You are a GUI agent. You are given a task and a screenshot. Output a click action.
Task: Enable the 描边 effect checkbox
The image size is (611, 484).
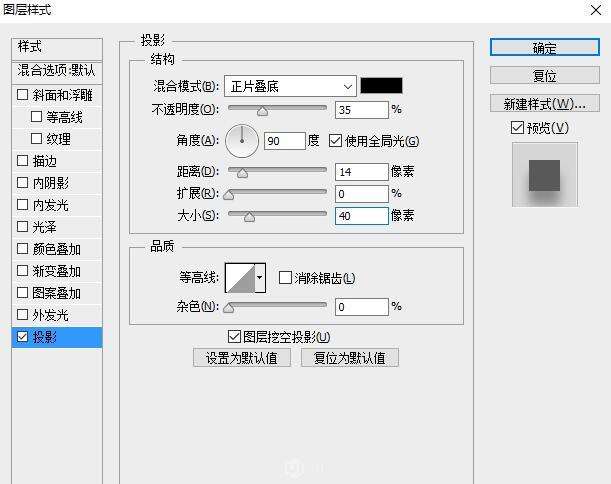[23, 161]
